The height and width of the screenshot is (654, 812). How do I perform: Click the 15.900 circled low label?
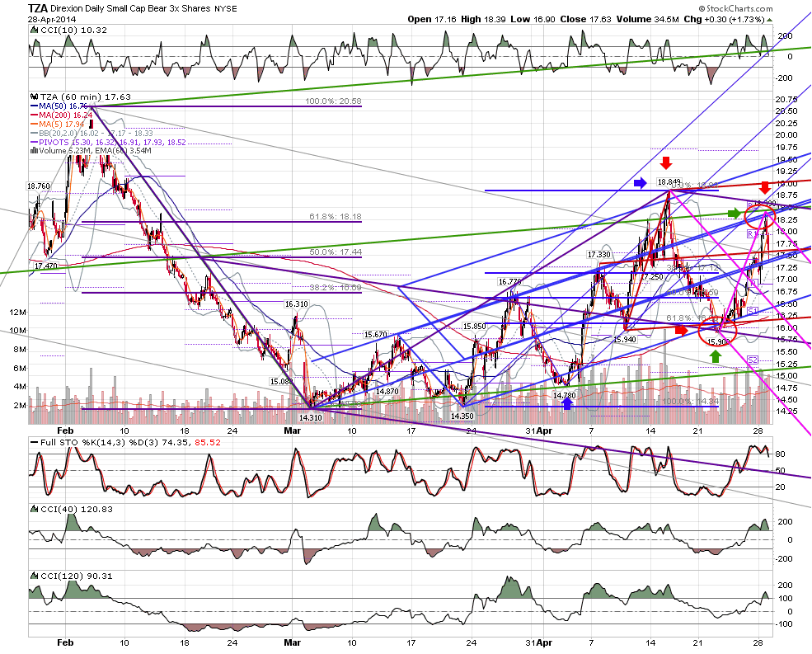(718, 342)
